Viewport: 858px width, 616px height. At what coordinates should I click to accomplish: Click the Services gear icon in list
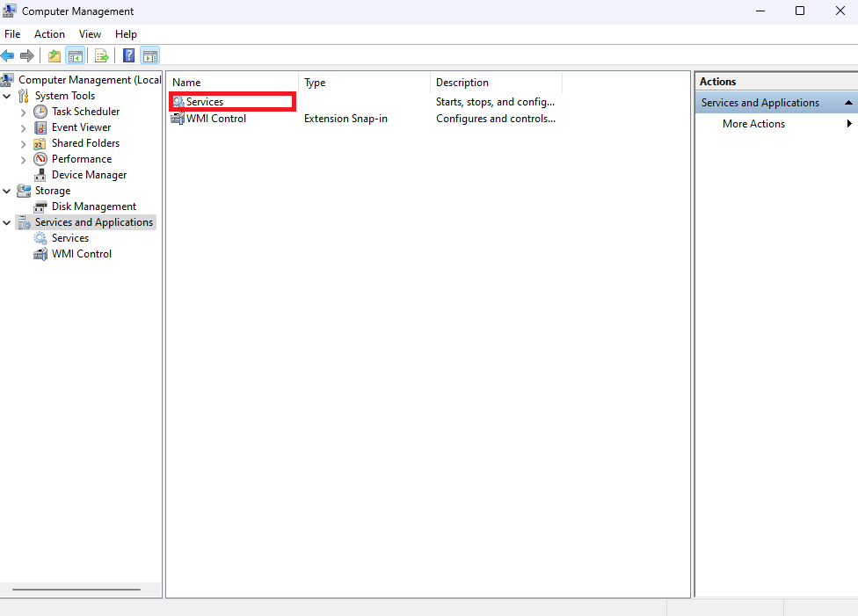[178, 102]
